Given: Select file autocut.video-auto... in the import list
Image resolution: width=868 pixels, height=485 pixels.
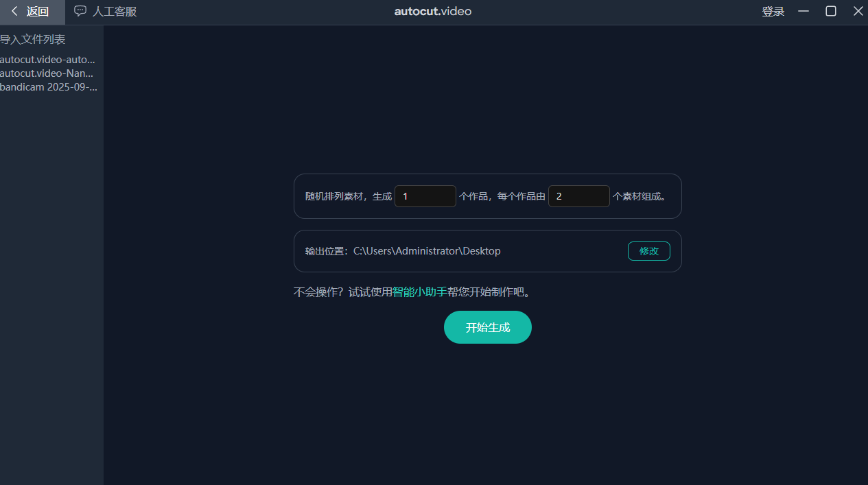Looking at the screenshot, I should [x=48, y=59].
